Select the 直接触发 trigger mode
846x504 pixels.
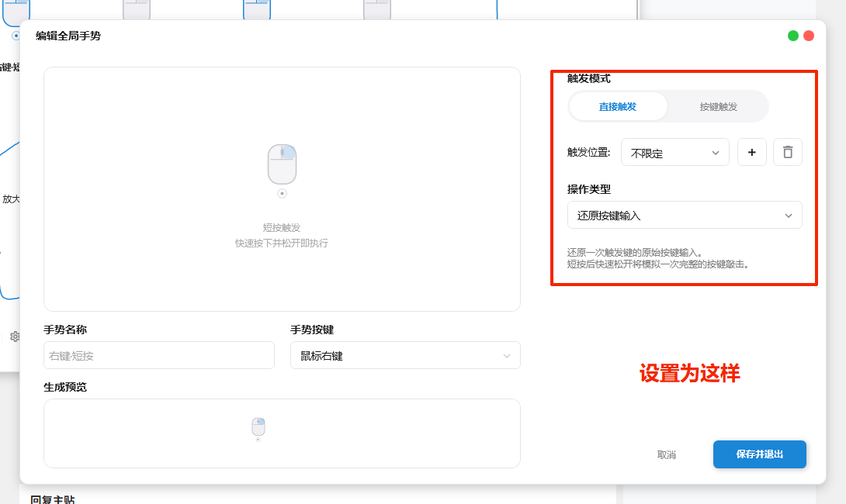618,106
